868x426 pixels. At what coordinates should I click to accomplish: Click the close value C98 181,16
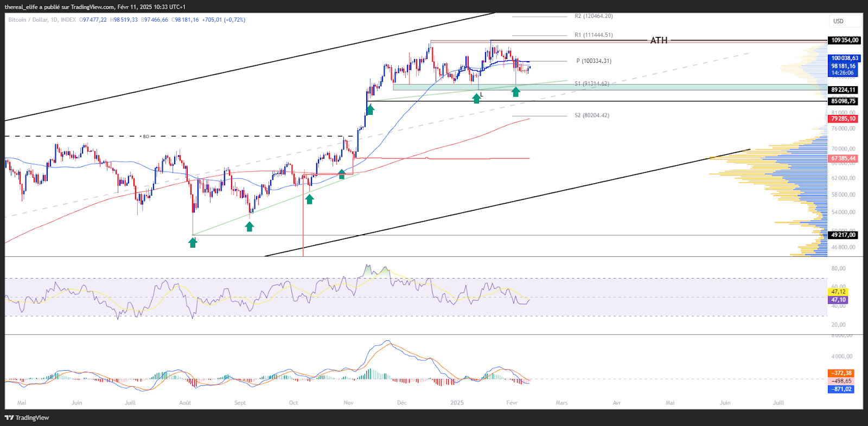[185, 20]
